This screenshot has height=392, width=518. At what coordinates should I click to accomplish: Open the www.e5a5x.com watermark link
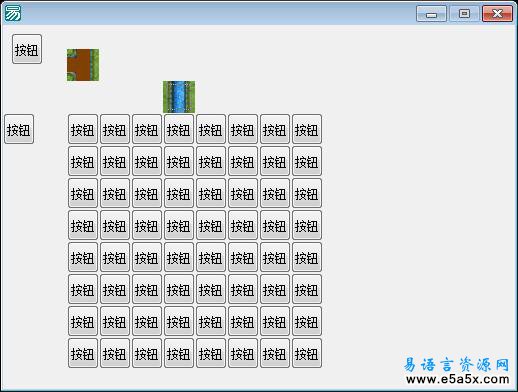[458, 379]
